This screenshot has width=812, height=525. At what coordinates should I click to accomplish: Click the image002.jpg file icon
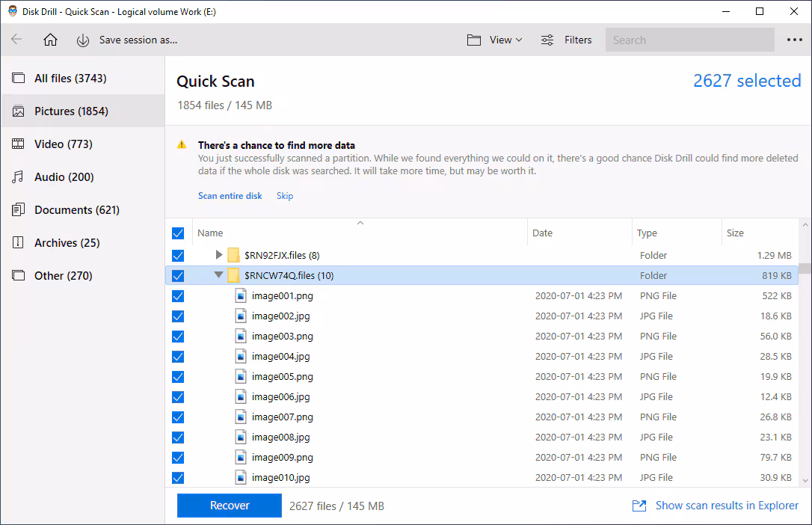pyautogui.click(x=241, y=316)
